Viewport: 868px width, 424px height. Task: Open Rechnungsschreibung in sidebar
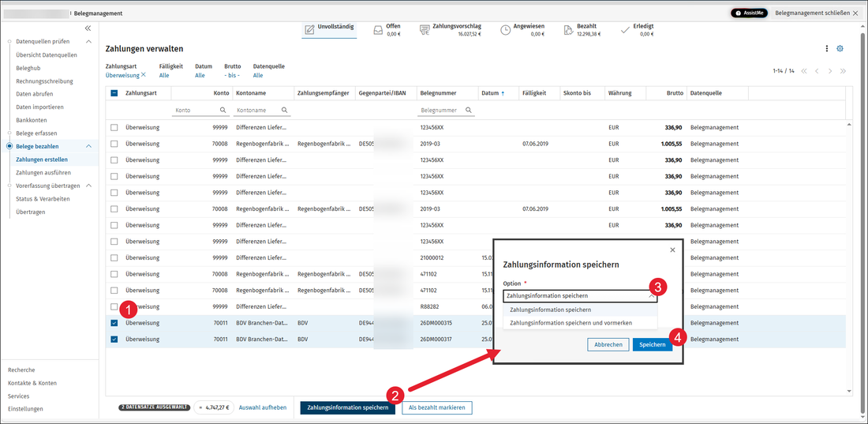[x=44, y=81]
